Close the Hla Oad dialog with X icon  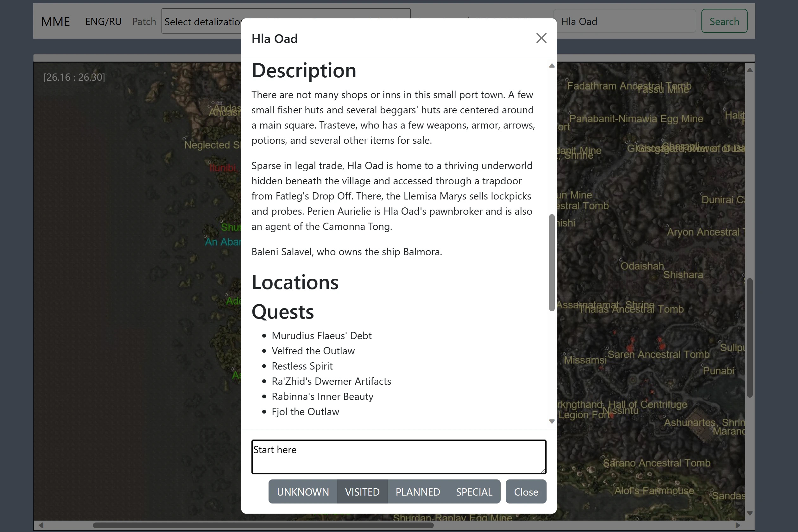tap(541, 38)
